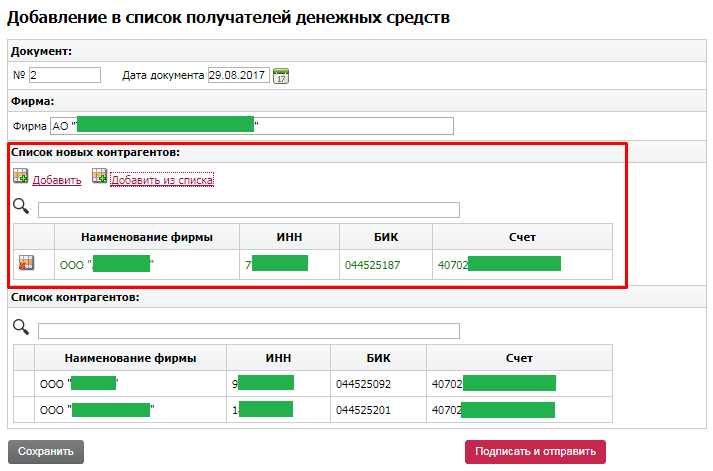This screenshot has height=471, width=713.
Task: Focus the document number field
Action: (x=65, y=75)
